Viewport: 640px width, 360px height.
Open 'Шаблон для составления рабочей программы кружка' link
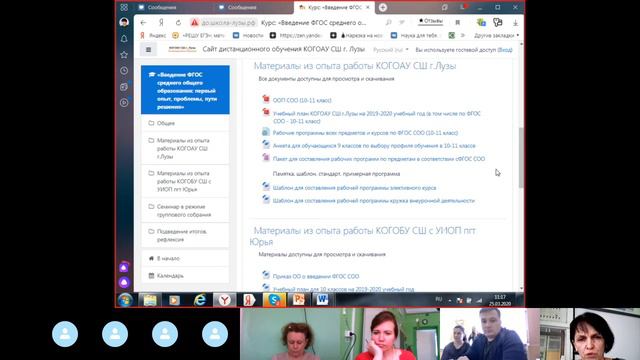(x=373, y=200)
